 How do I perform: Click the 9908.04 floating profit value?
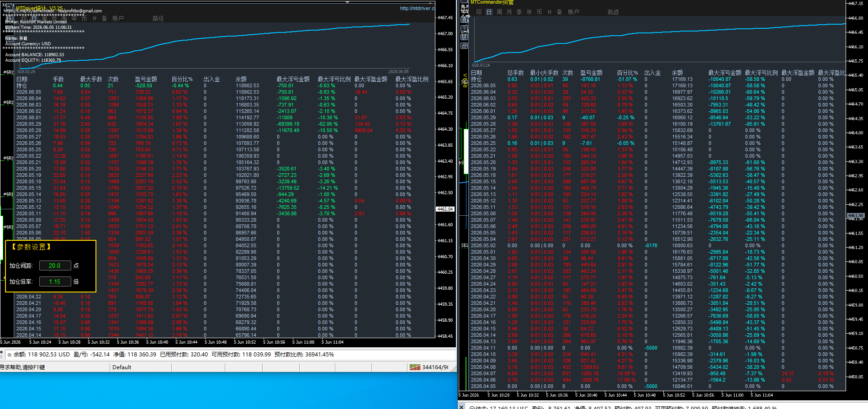coord(364,130)
